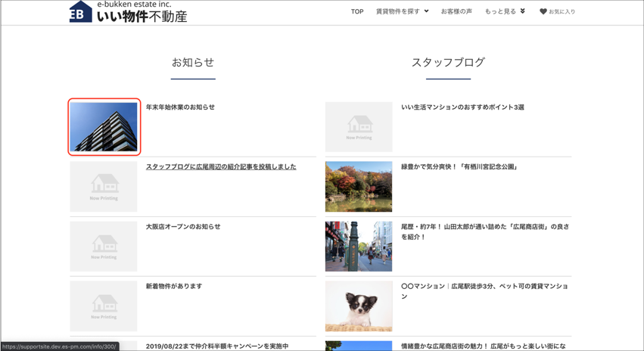Go to お客様の声 menu item

tap(456, 11)
